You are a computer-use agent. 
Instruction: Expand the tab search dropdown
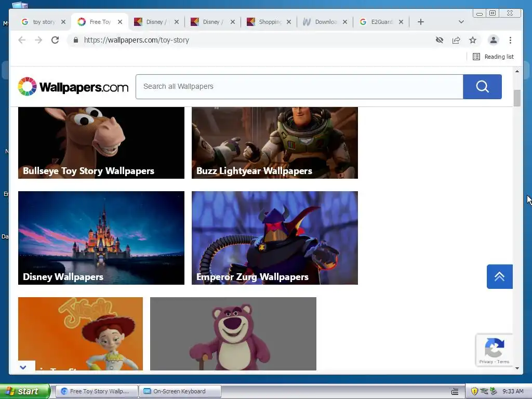tap(461, 22)
